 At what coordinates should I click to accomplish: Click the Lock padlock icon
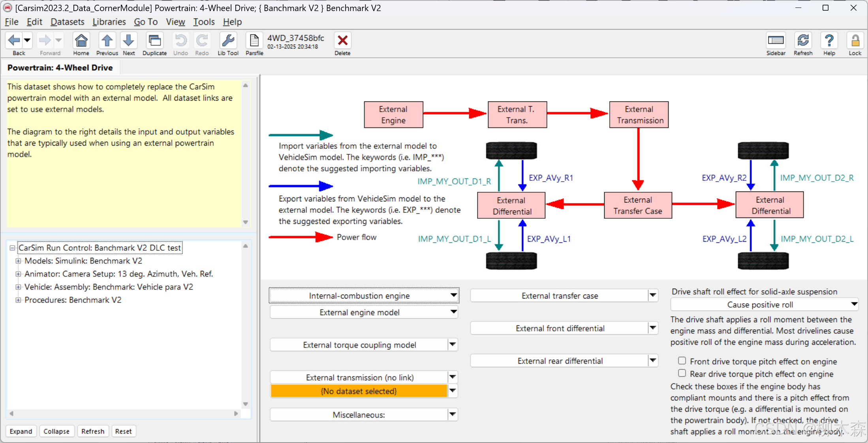pyautogui.click(x=855, y=41)
